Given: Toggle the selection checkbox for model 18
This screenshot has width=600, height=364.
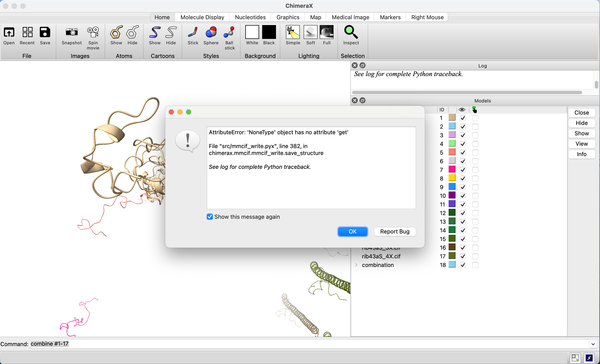Looking at the screenshot, I should coord(475,265).
